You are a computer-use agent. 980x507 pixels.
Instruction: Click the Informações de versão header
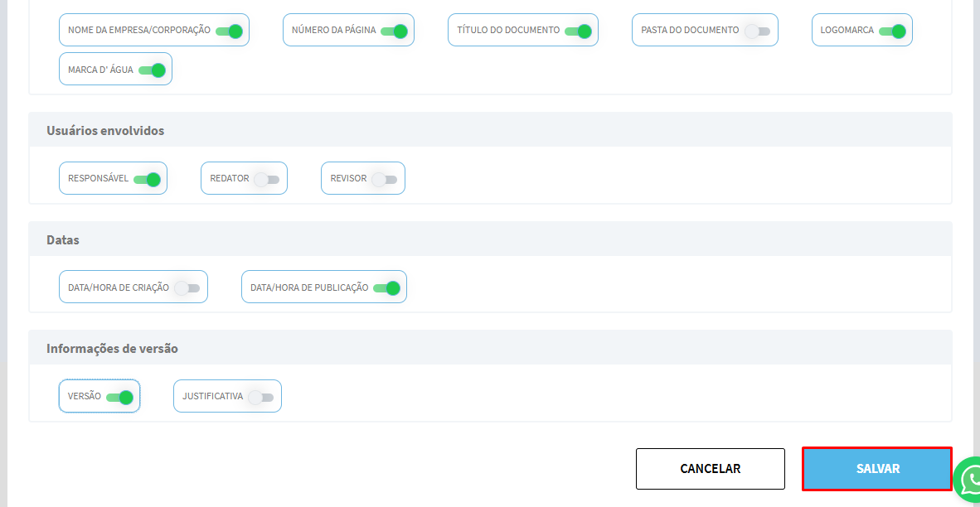(112, 349)
